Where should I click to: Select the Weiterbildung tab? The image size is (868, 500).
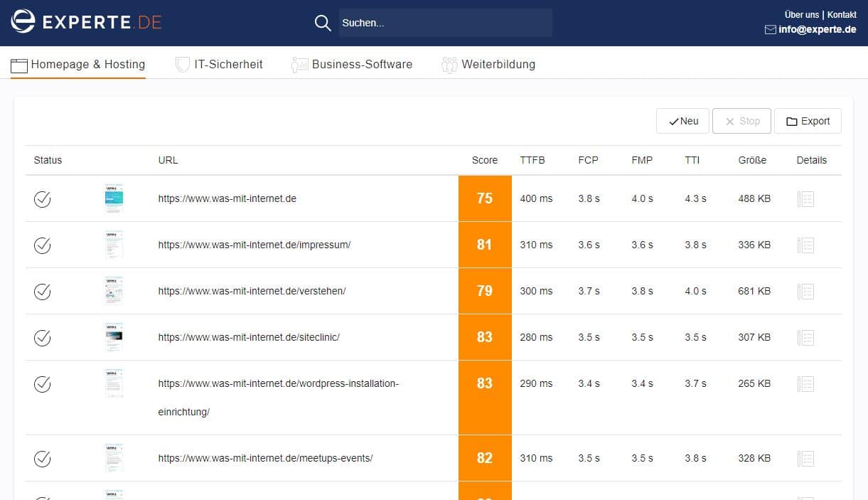point(488,64)
